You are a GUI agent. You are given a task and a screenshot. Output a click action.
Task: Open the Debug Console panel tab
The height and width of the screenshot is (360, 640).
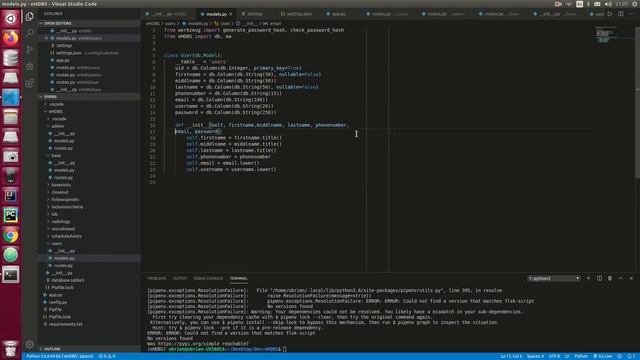click(208, 278)
